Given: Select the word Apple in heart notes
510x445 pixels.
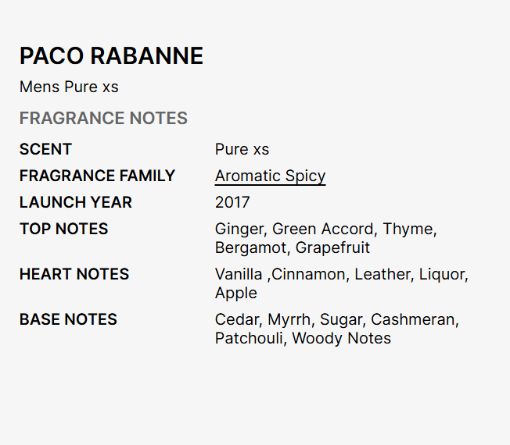Looking at the screenshot, I should [236, 293].
